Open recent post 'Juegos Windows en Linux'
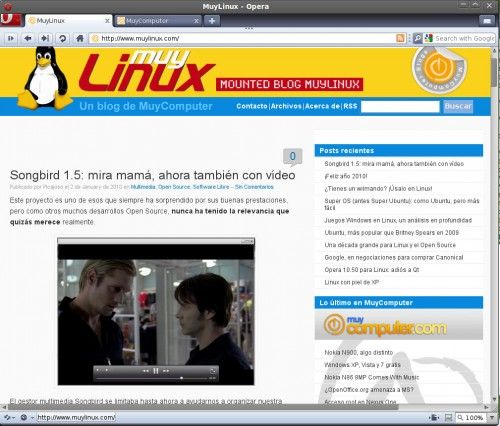The image size is (500, 426). [x=398, y=220]
